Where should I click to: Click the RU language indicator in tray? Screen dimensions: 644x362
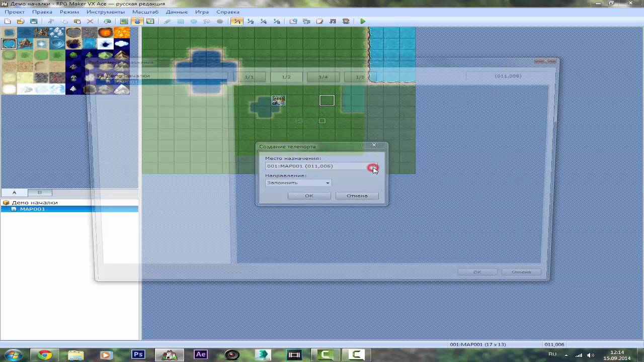552,354
